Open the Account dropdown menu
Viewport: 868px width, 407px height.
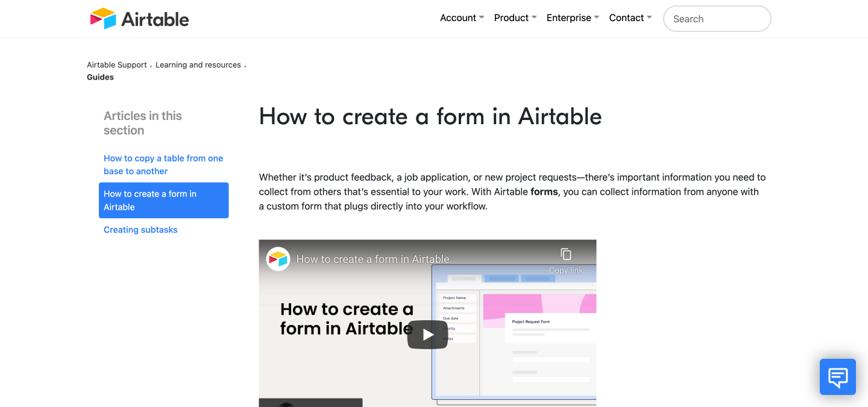[x=462, y=18]
